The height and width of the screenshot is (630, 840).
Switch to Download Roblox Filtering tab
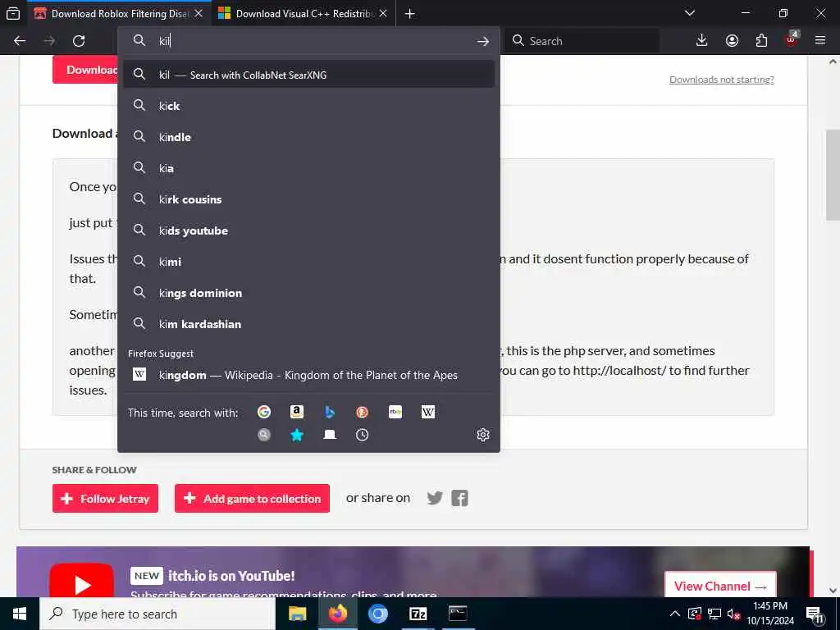coord(120,13)
